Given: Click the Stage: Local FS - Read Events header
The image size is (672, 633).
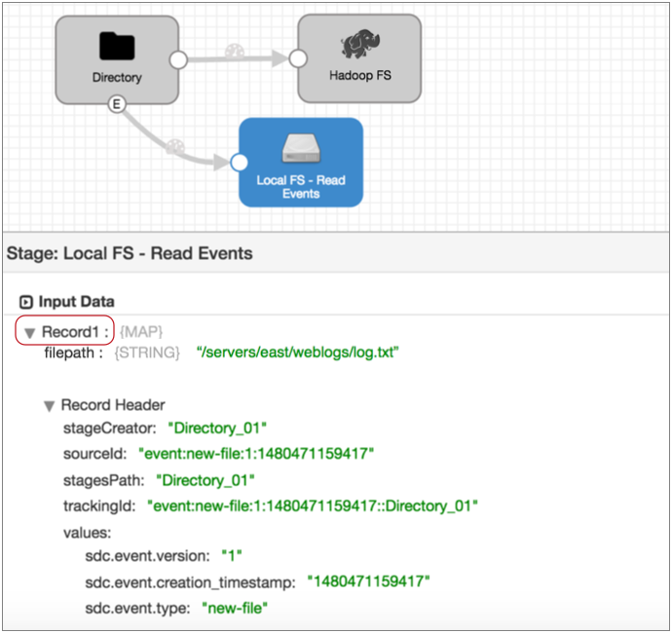Looking at the screenshot, I should point(130,254).
